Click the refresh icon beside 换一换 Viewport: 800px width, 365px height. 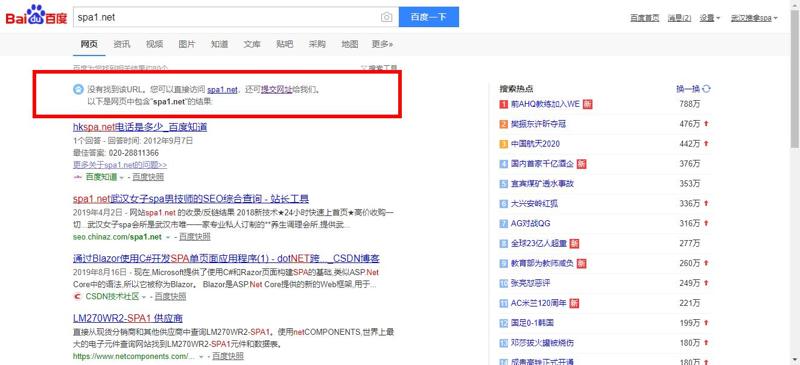[x=707, y=89]
